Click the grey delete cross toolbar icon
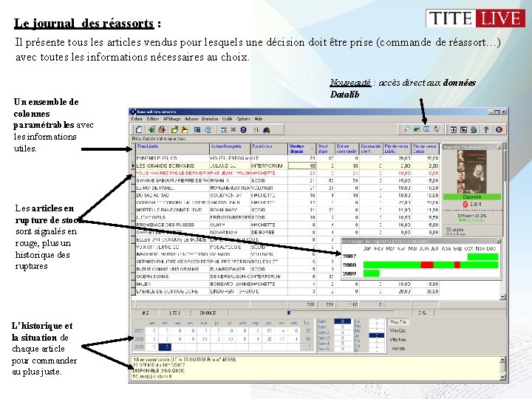This screenshot has width=532, height=399. pyautogui.click(x=233, y=129)
